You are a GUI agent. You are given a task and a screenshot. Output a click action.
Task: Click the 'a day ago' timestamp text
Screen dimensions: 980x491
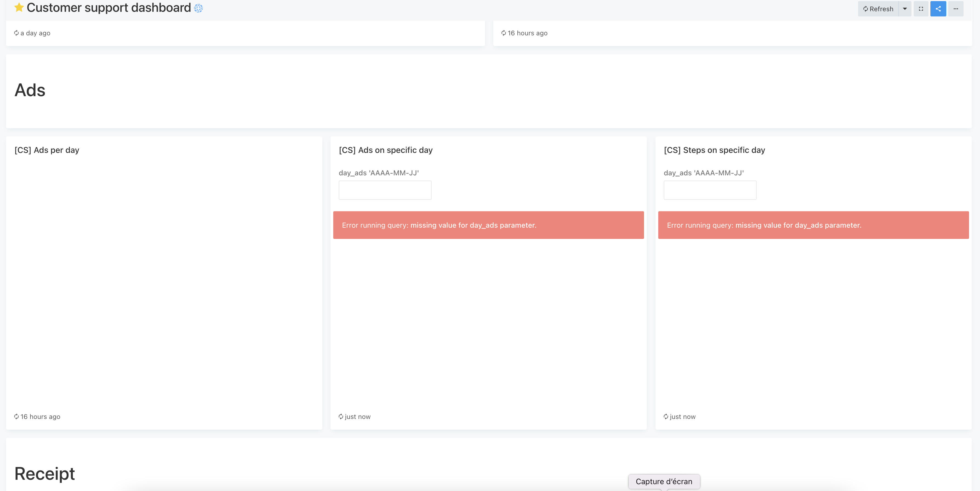coord(35,33)
